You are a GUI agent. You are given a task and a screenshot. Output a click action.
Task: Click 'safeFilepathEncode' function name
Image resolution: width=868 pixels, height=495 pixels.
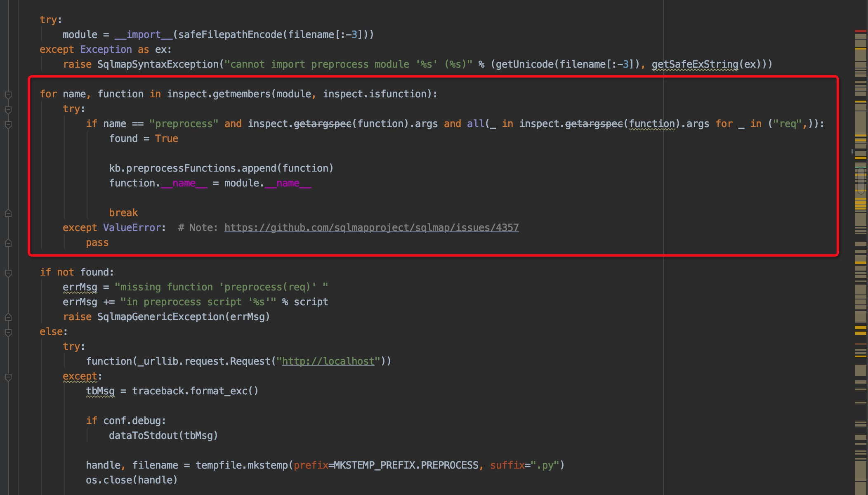[230, 35]
